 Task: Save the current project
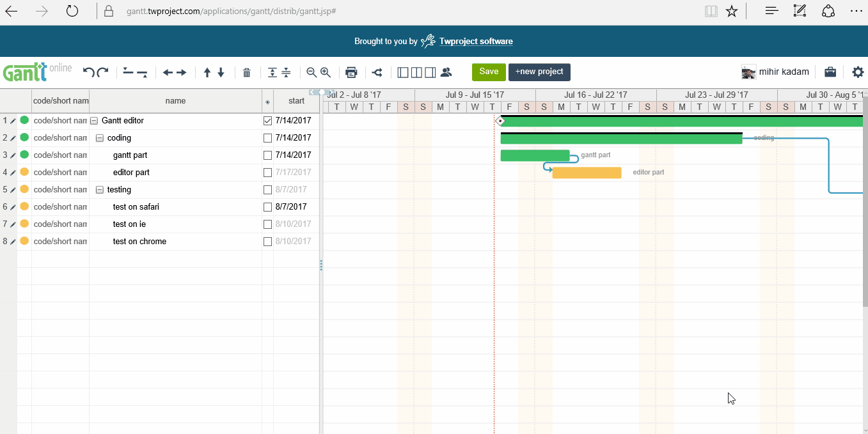(x=488, y=72)
